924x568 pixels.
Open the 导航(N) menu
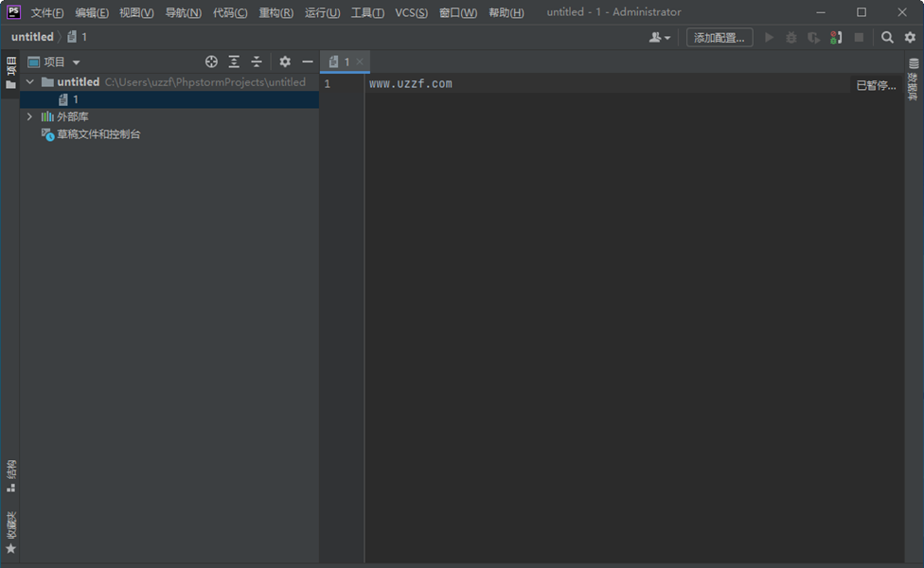pyautogui.click(x=184, y=12)
